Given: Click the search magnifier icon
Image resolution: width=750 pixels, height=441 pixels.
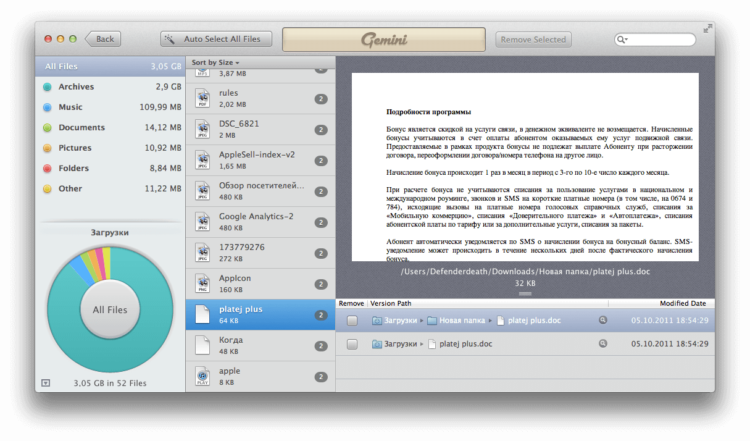Looking at the screenshot, I should [620, 40].
